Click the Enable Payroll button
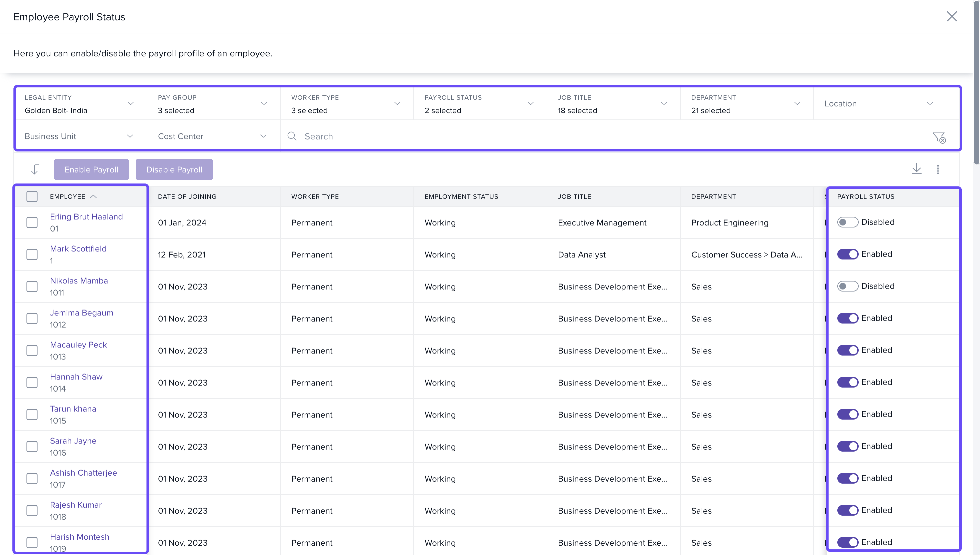The image size is (980, 555). coord(91,170)
